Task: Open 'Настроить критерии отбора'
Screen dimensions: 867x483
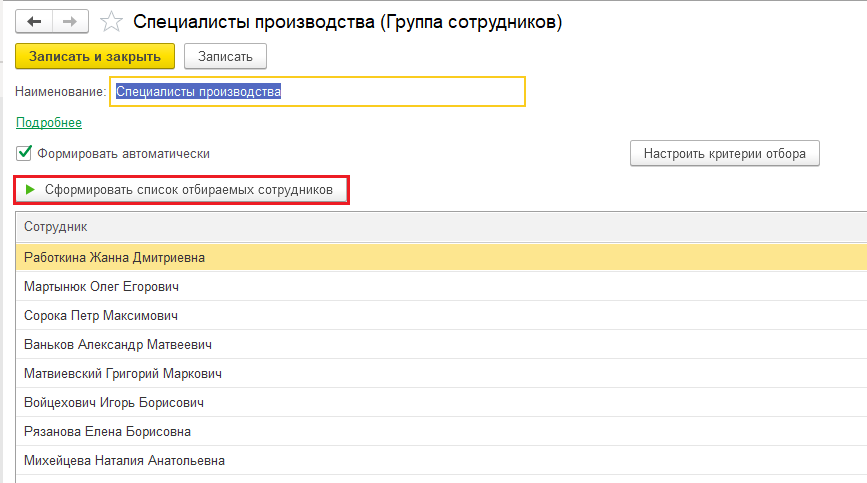Action: (724, 154)
